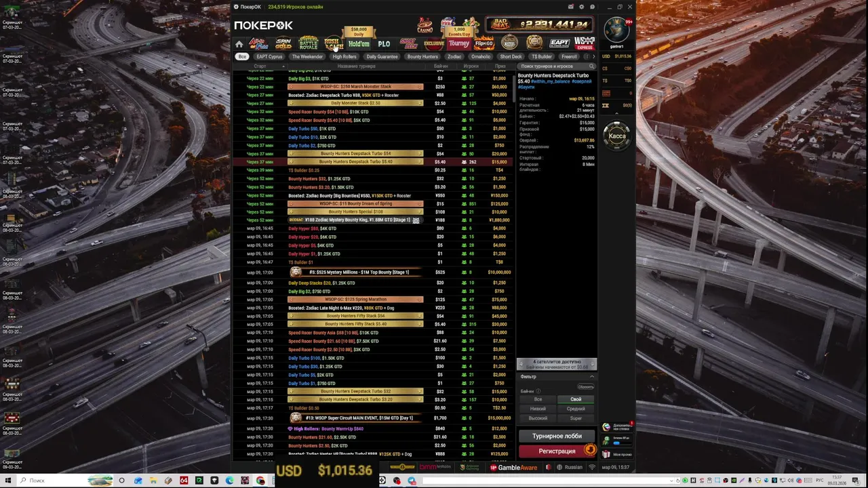Open Chrome from the taskbar
868x488 pixels.
[x=261, y=481]
